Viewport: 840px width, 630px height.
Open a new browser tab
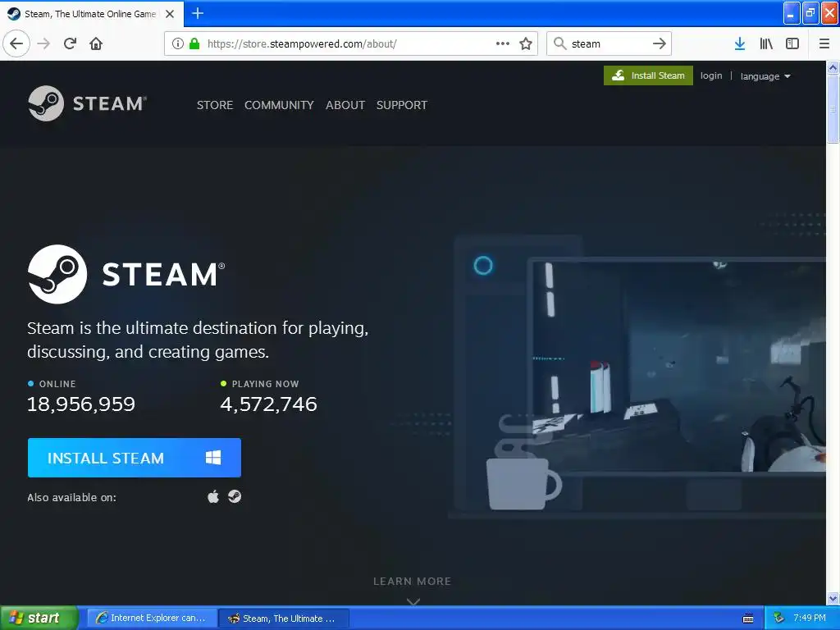pyautogui.click(x=198, y=13)
